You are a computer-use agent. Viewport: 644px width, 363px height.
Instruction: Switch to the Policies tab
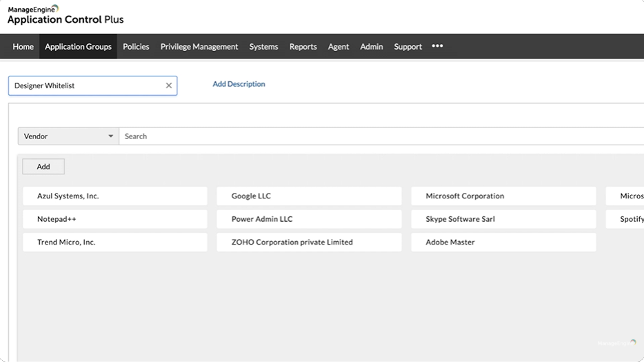click(x=136, y=46)
